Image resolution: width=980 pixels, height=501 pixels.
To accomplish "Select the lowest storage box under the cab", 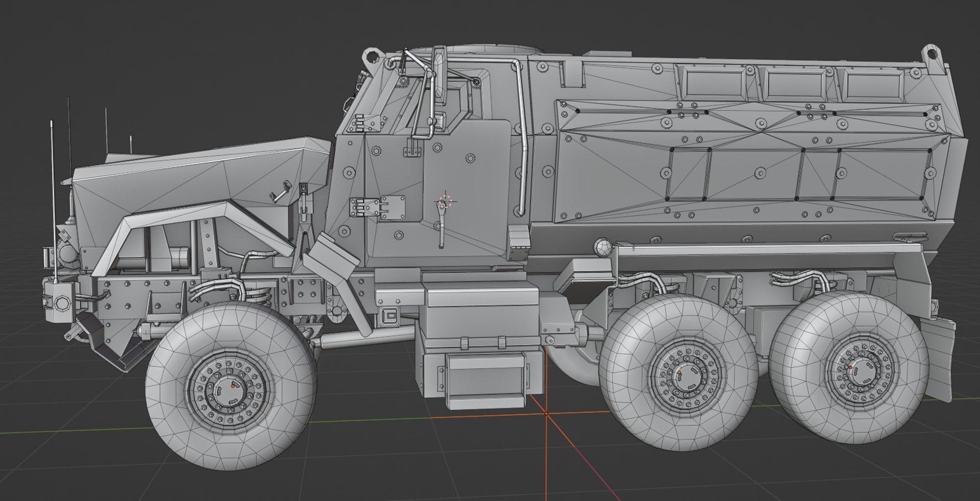I will (x=485, y=380).
